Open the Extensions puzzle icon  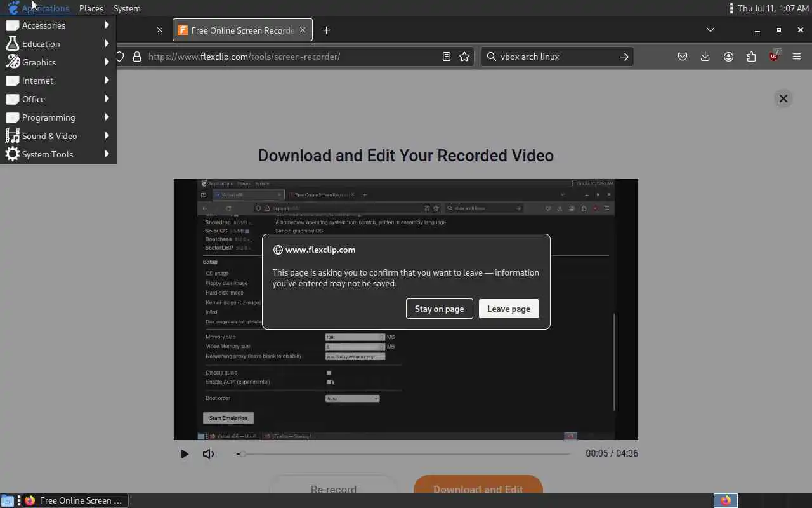click(751, 57)
